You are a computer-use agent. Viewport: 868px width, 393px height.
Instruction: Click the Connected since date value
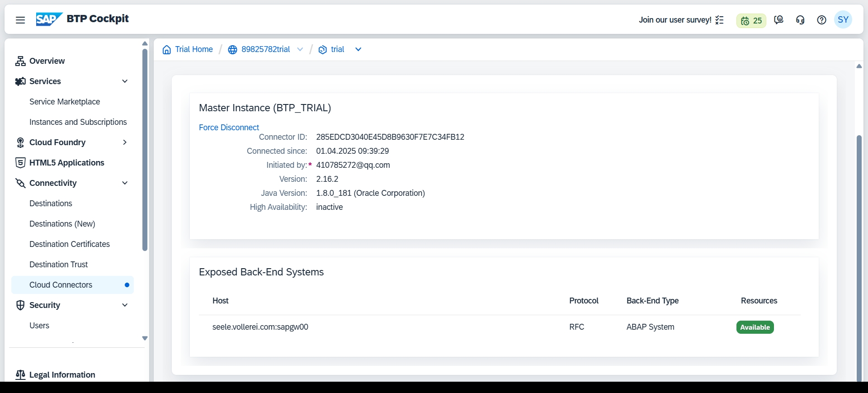pos(352,151)
